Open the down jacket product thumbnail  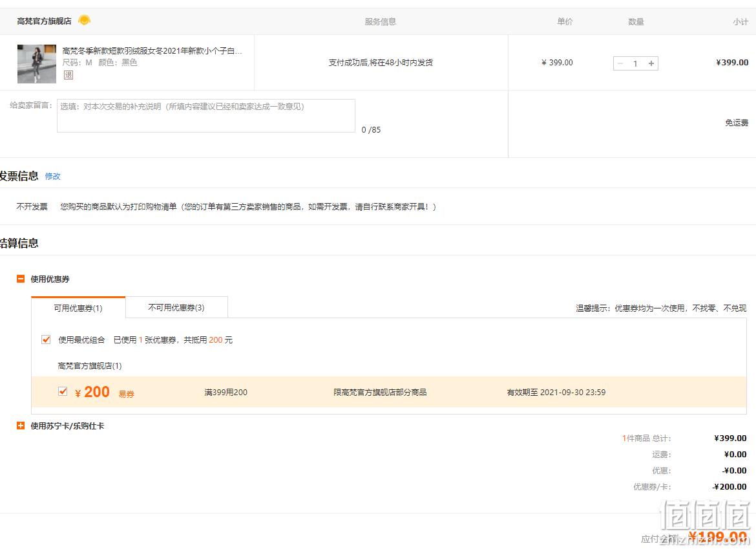point(37,63)
